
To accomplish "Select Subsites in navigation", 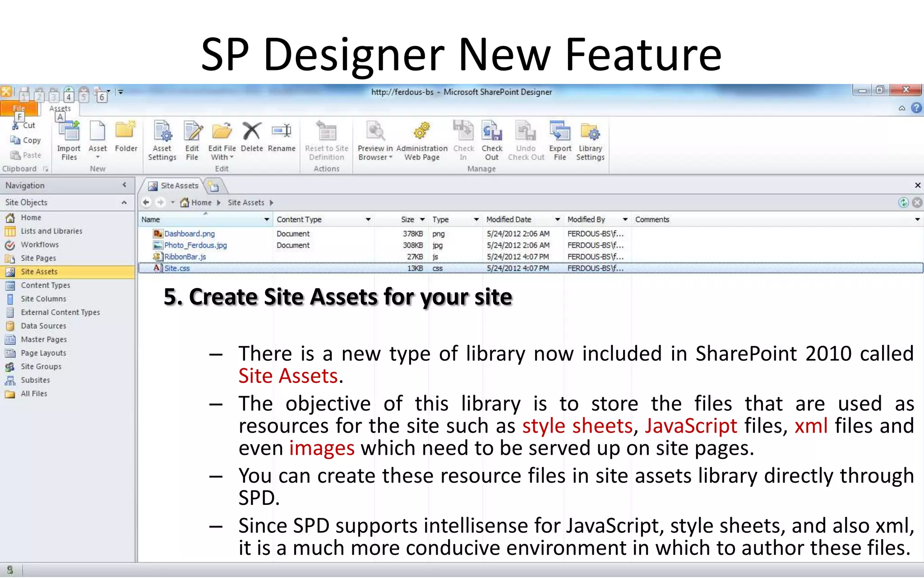I will tap(35, 380).
